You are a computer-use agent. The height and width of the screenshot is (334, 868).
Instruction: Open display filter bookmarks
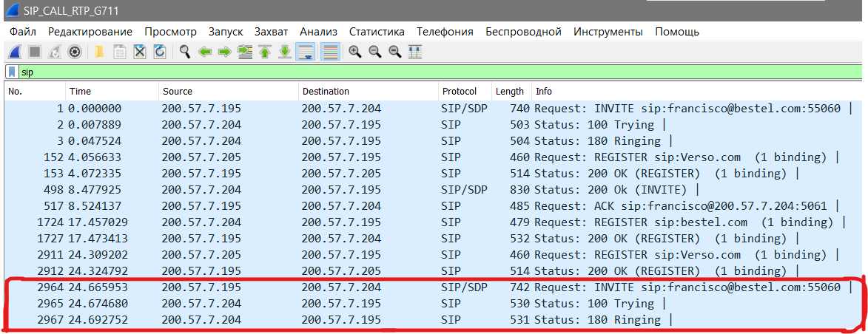pyautogui.click(x=11, y=72)
